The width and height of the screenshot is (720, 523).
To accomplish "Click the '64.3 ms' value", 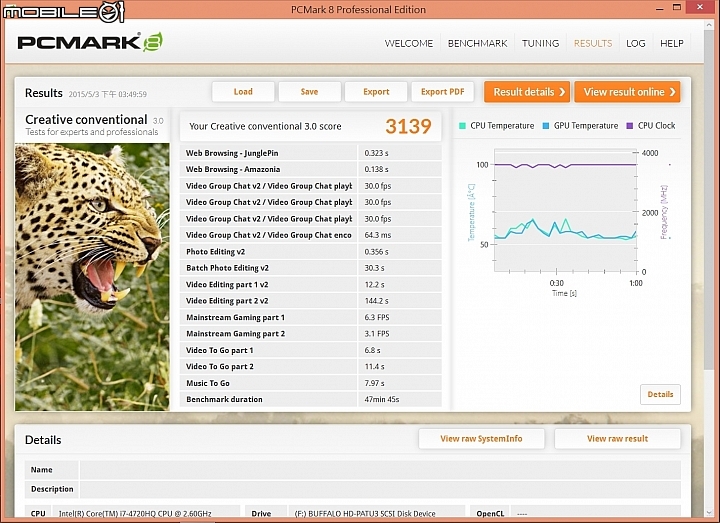I will tap(377, 235).
